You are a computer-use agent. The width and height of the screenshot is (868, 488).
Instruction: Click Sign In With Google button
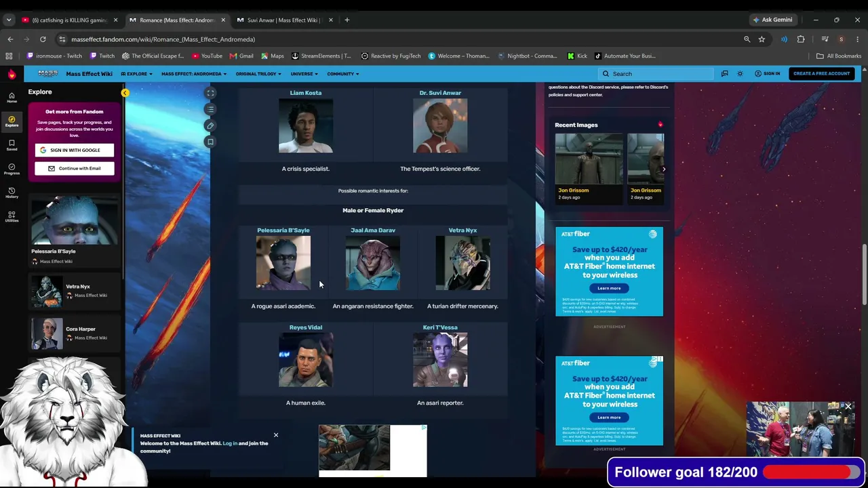[x=75, y=150]
